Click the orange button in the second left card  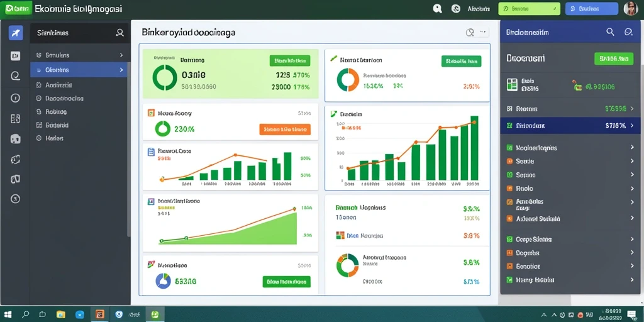(x=285, y=130)
